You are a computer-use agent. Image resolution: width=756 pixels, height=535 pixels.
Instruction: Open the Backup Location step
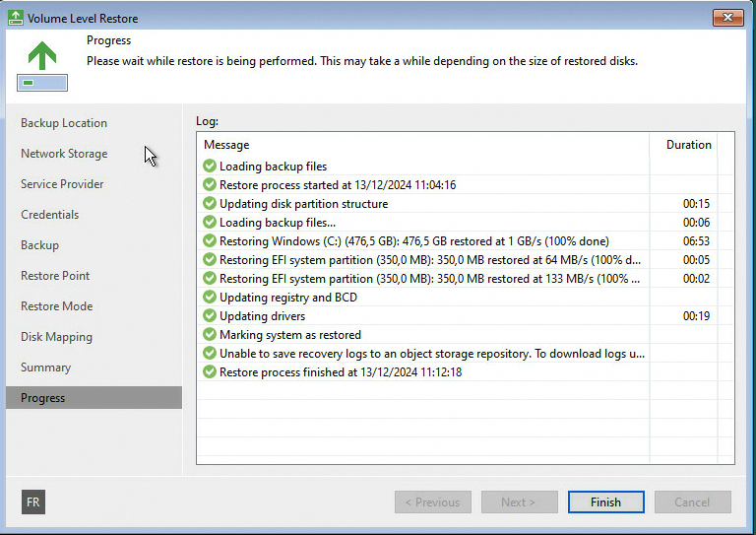pyautogui.click(x=64, y=123)
